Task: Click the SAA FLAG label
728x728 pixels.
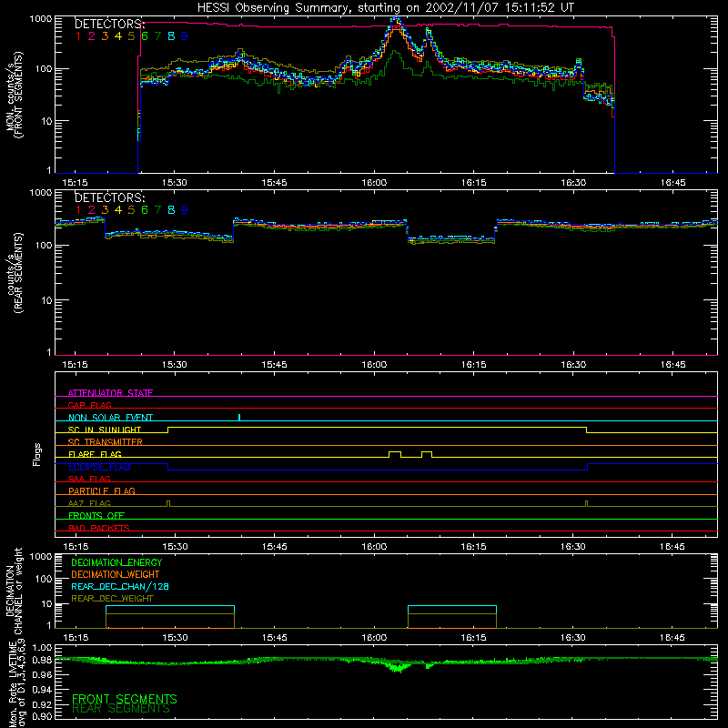Action: pyautogui.click(x=89, y=479)
